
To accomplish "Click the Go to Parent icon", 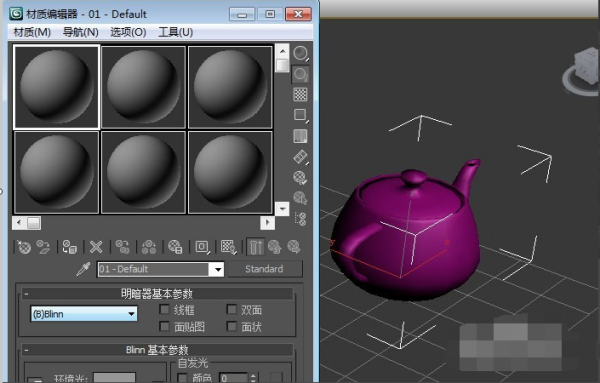I will click(275, 247).
